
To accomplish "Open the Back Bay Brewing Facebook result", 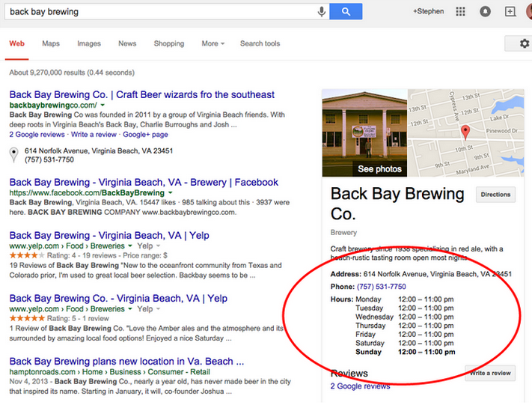I will 144,182.
